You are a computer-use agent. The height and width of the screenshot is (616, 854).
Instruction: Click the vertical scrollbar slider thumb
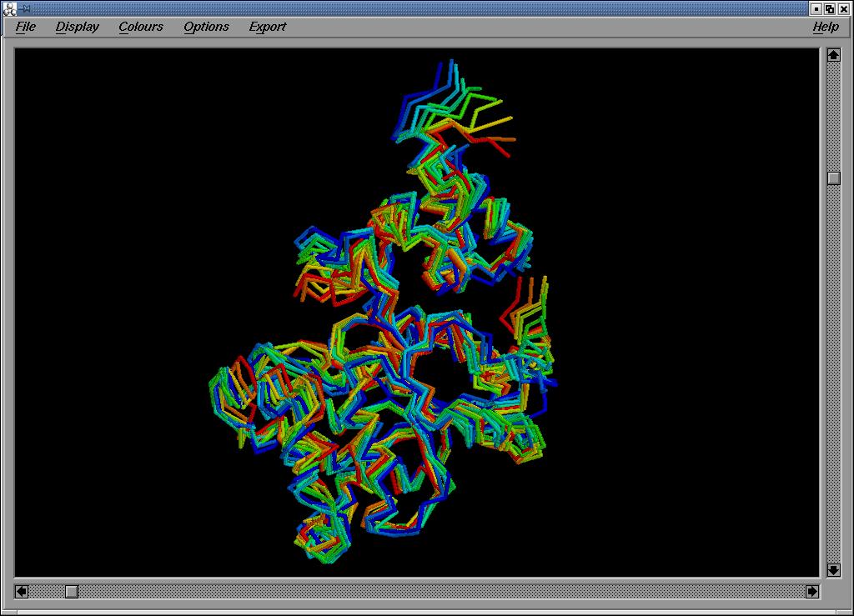833,178
